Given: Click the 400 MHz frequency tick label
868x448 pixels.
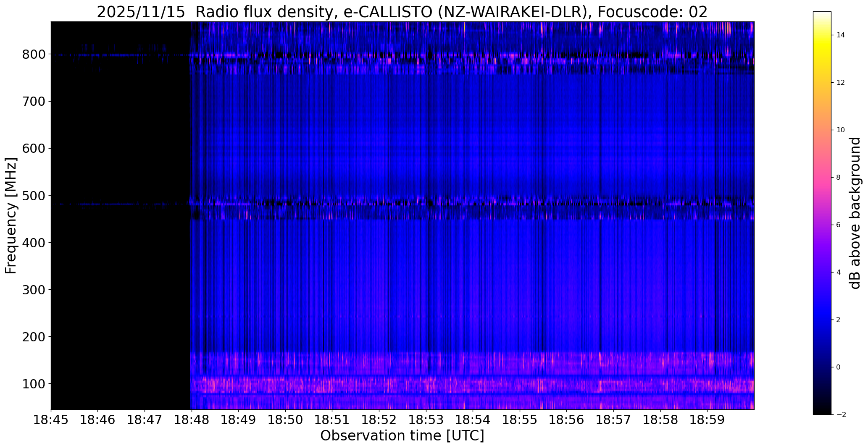Looking at the screenshot, I should click(x=33, y=243).
